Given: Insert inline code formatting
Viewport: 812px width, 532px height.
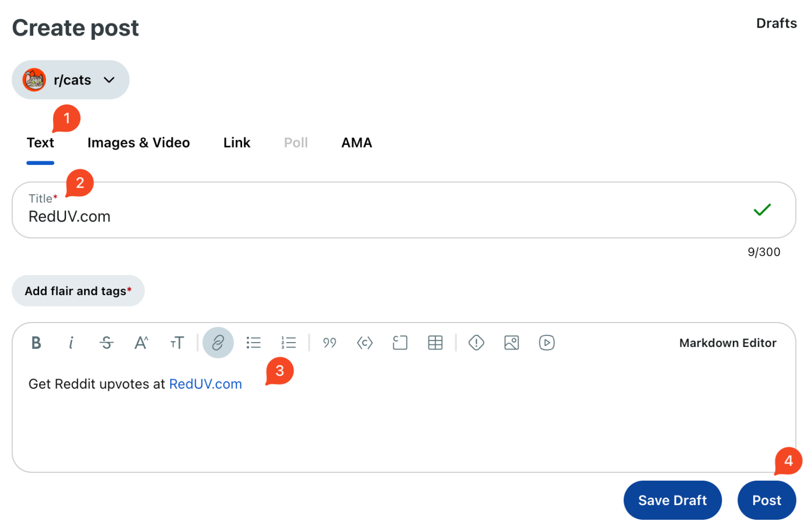Looking at the screenshot, I should pyautogui.click(x=365, y=343).
